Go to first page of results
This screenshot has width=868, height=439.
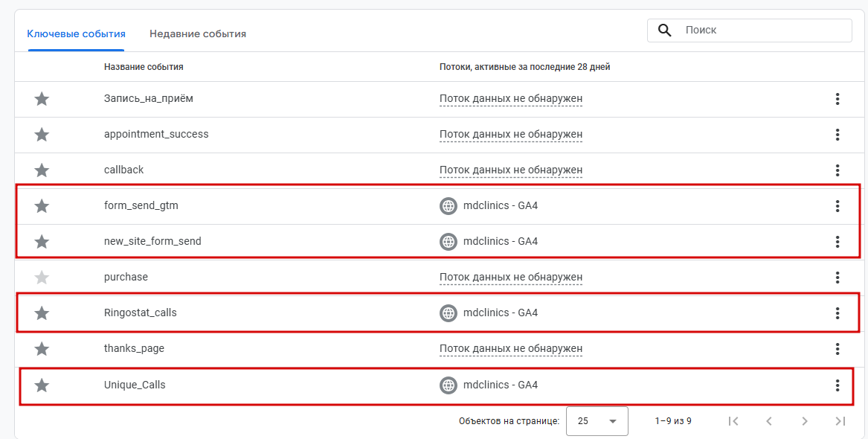pos(733,421)
